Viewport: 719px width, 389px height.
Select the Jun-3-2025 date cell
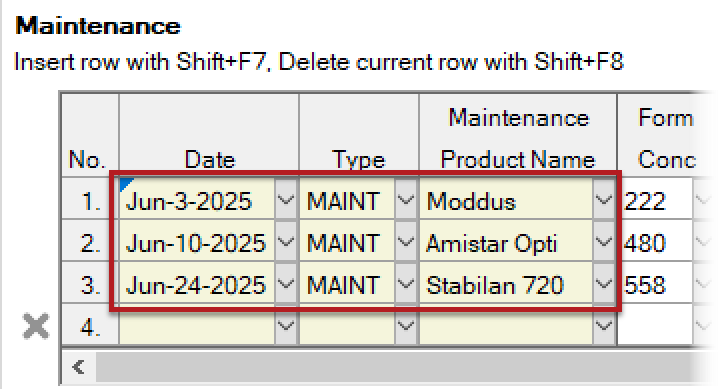197,200
